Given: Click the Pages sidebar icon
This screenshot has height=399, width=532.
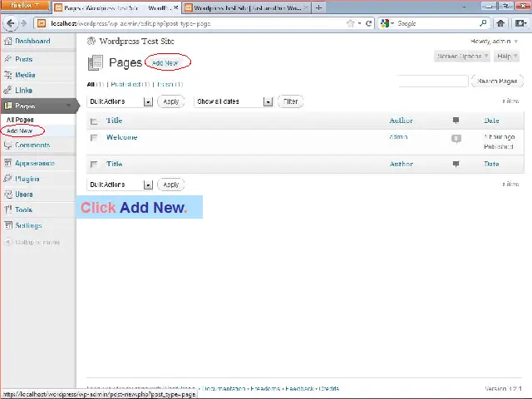Looking at the screenshot, I should coord(7,106).
